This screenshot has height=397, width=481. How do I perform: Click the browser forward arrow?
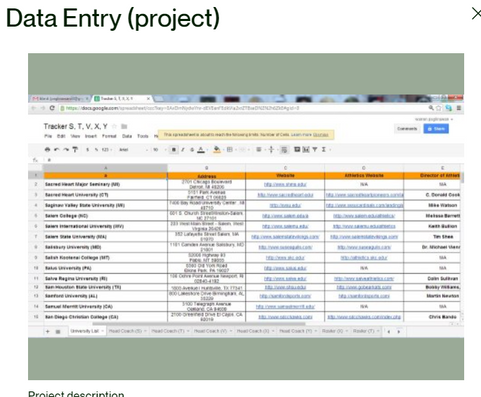[x=43, y=108]
